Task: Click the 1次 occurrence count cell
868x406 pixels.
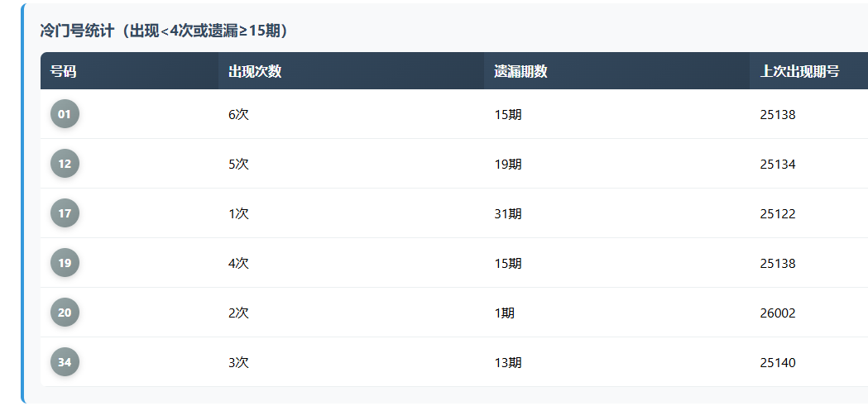Action: pos(238,214)
